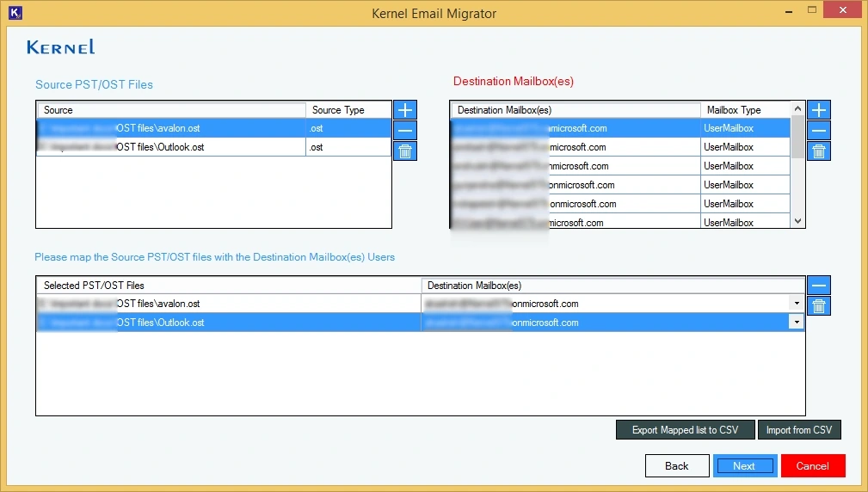The image size is (868, 492).
Task: Click scroll down arrow in destination list
Action: point(797,221)
